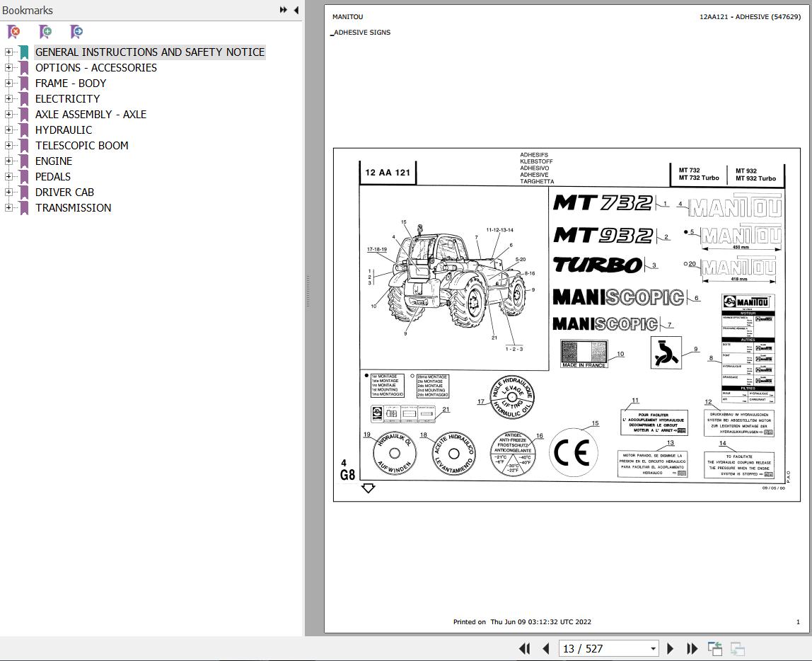This screenshot has height=661, width=812.
Task: Select the DRIVER CAB bookmark
Action: (64, 192)
